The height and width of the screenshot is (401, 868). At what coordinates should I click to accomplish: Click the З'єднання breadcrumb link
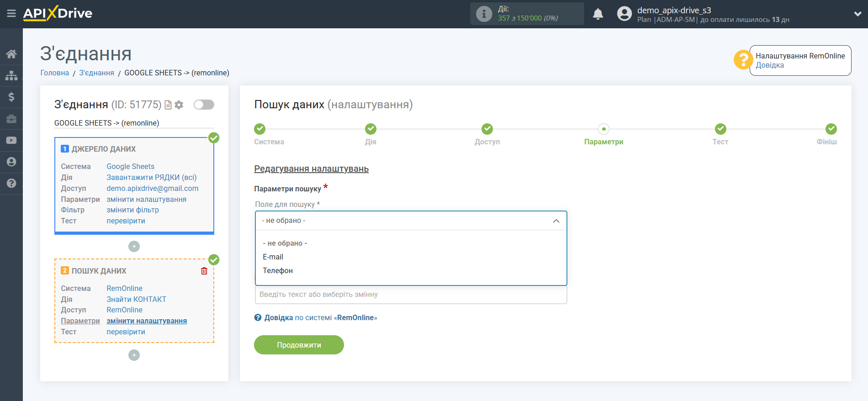(96, 73)
